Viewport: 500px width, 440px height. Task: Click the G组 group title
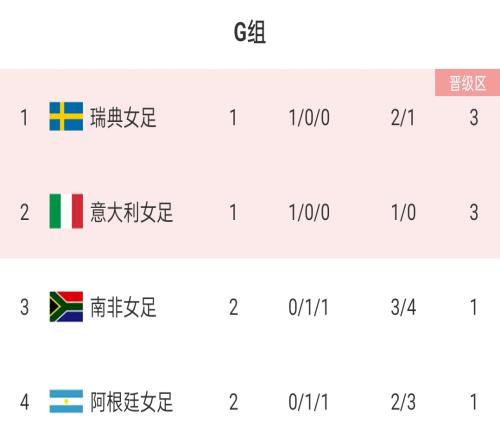tap(250, 32)
